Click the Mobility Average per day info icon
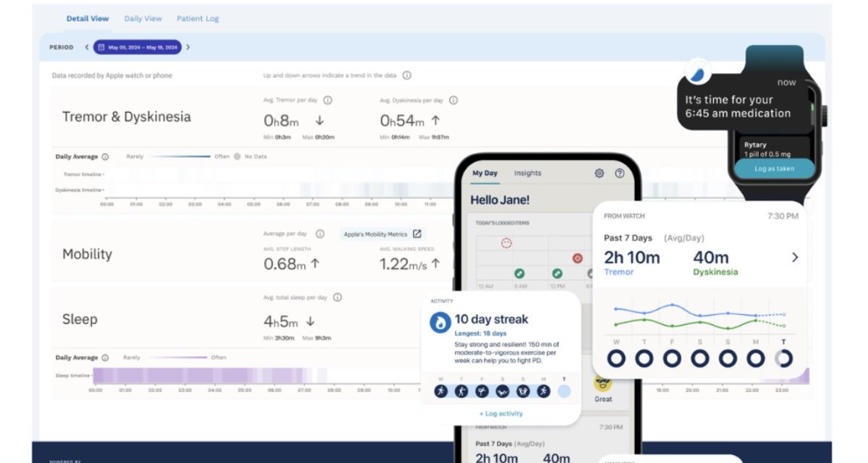The height and width of the screenshot is (463, 868). (320, 234)
